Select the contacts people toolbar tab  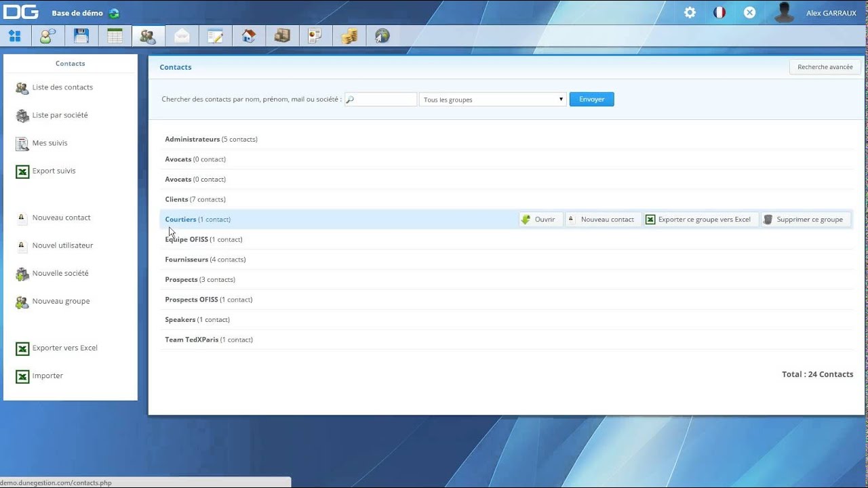tap(148, 36)
